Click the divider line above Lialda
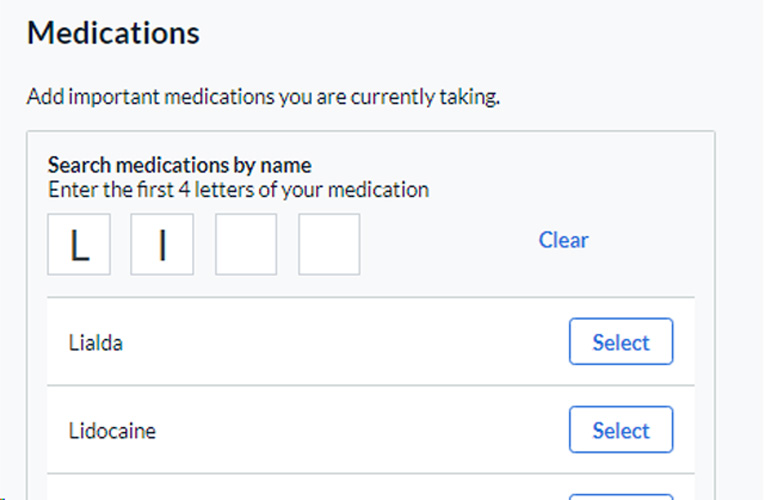 (370, 297)
